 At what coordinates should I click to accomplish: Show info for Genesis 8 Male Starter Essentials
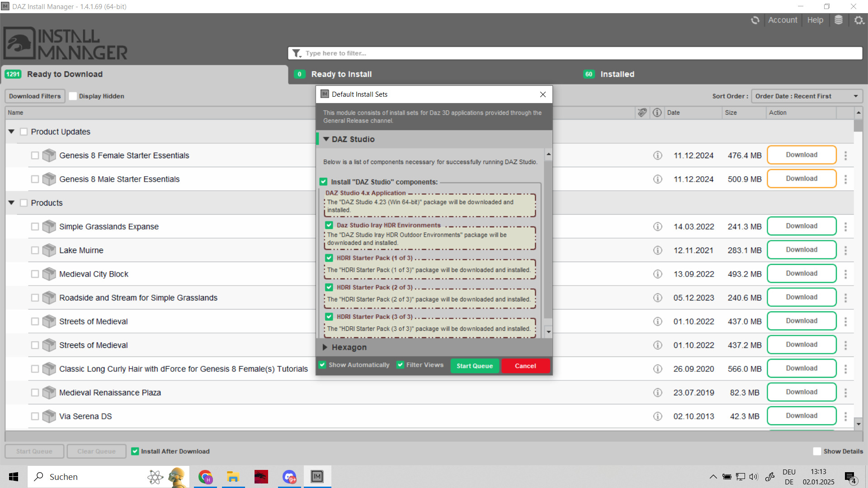tap(658, 179)
